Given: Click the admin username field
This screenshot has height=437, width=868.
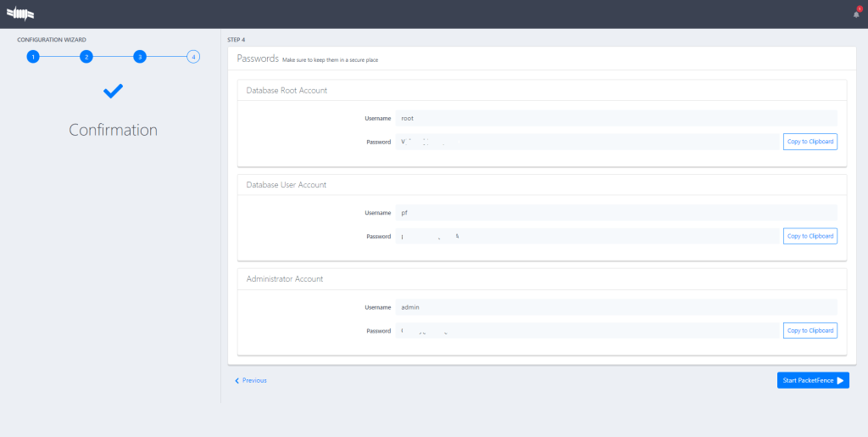Looking at the screenshot, I should pos(616,306).
